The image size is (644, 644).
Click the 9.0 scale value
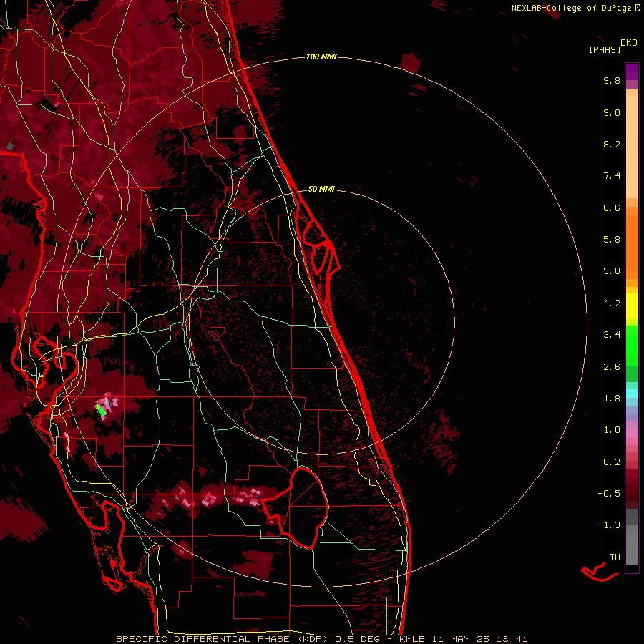pyautogui.click(x=612, y=112)
